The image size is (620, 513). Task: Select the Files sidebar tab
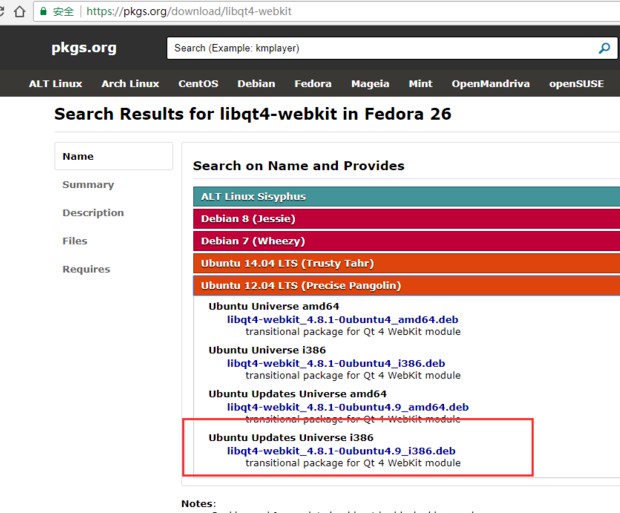pyautogui.click(x=75, y=241)
